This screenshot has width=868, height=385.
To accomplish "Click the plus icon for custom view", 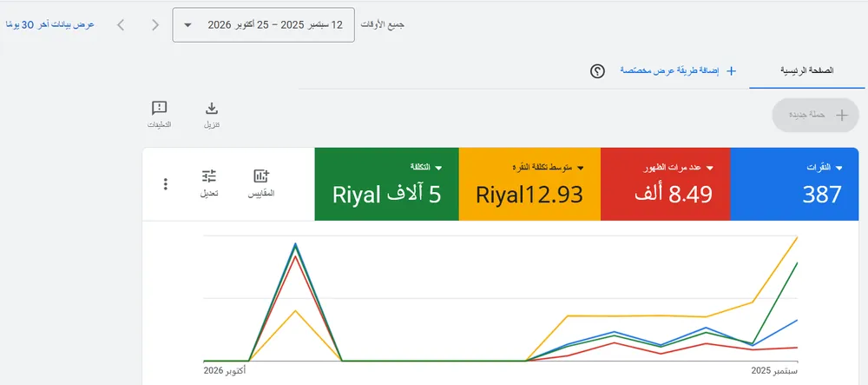I will [x=731, y=71].
